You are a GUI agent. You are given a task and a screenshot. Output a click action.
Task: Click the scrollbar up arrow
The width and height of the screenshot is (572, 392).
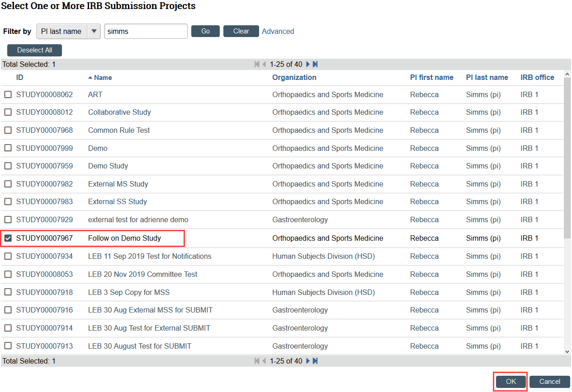point(567,74)
